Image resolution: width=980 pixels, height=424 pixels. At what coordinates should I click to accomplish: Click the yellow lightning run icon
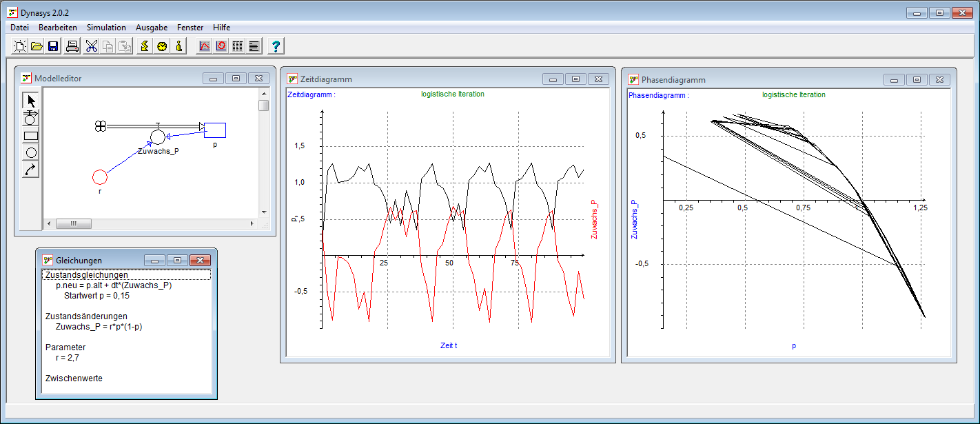(x=145, y=46)
